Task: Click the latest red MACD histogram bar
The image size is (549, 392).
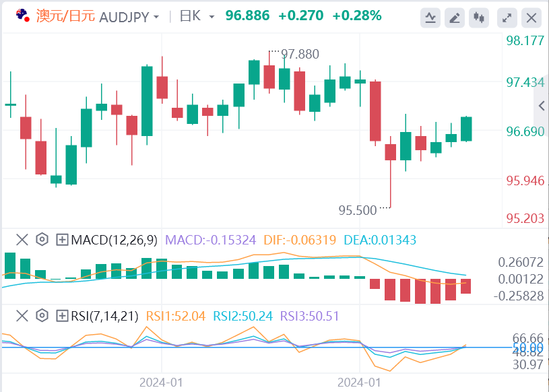Action: [x=465, y=286]
